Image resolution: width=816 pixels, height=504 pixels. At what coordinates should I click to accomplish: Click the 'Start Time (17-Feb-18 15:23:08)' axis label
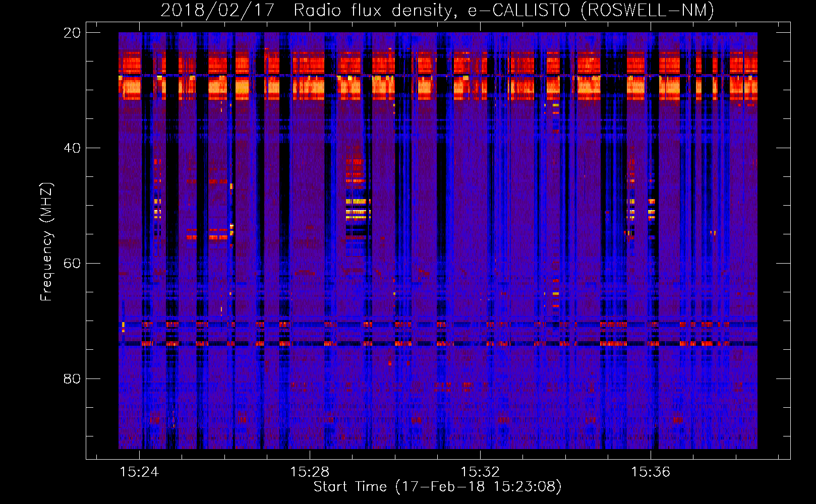(437, 487)
